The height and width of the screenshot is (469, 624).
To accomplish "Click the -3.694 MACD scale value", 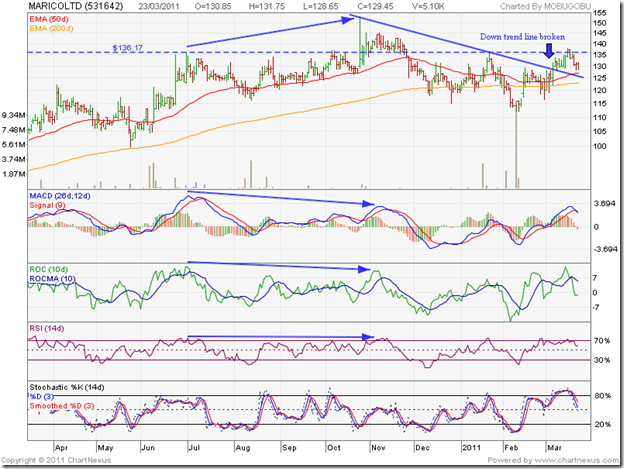I will point(605,249).
